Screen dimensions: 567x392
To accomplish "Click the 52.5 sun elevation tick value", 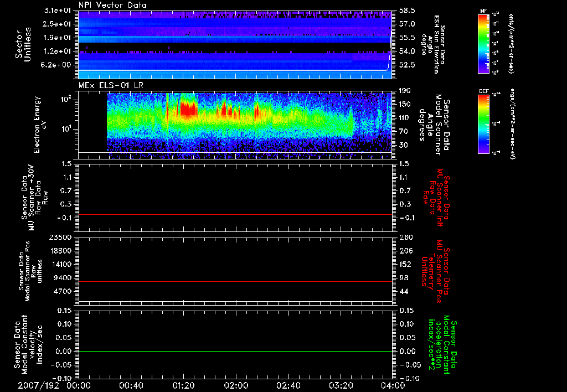I will click(x=407, y=65).
